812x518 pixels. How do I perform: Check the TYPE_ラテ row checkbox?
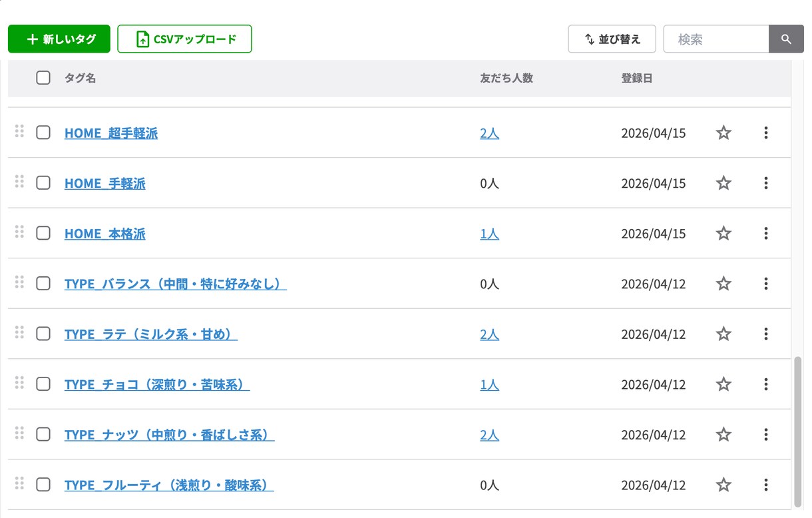coord(43,334)
